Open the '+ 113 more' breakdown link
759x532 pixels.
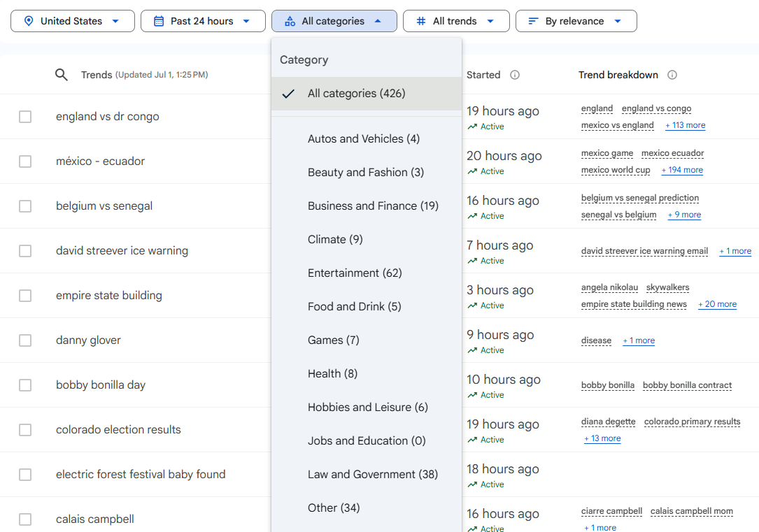(x=685, y=125)
